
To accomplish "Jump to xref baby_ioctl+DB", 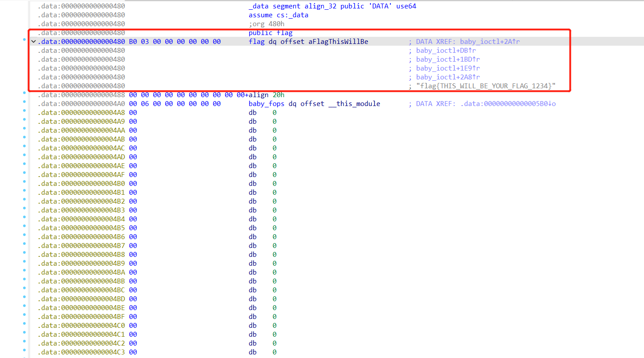I will point(446,51).
